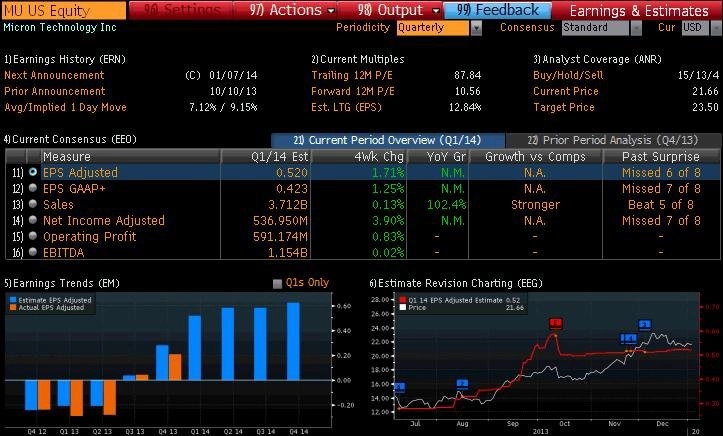Tick the Q1s Only checkbox
The height and width of the screenshot is (436, 723).
coord(277,283)
